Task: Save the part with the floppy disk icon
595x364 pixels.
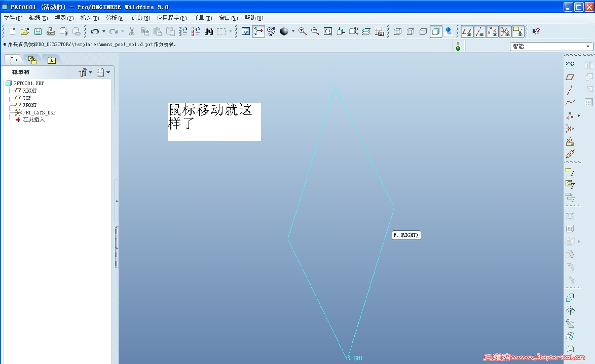Action: point(38,31)
